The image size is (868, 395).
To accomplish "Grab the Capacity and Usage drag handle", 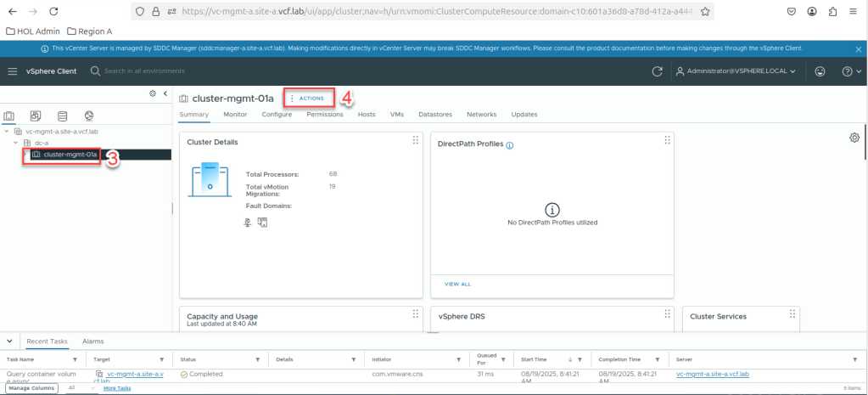I will click(415, 314).
